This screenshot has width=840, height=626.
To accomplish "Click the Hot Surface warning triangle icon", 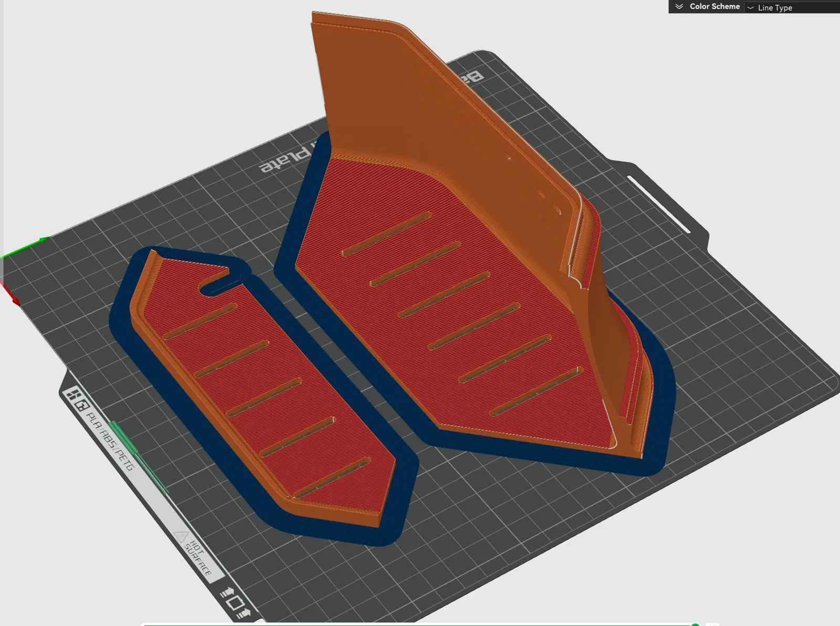I will click(x=181, y=536).
